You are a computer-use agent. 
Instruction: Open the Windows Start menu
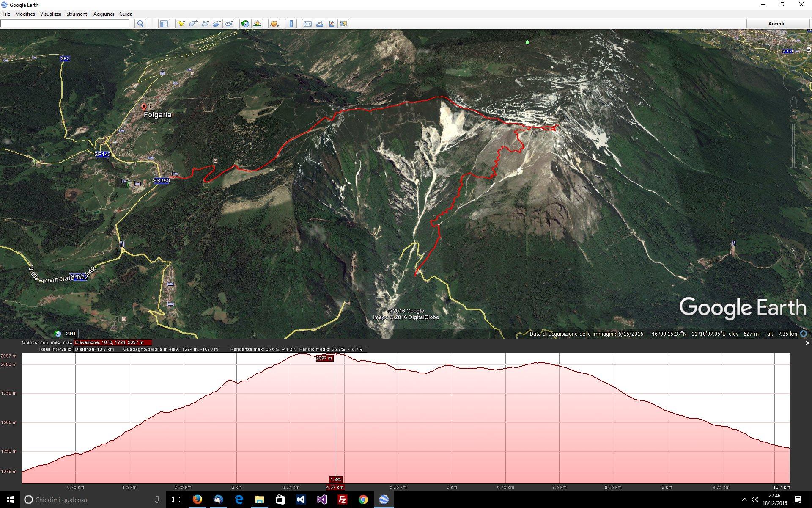pyautogui.click(x=10, y=500)
